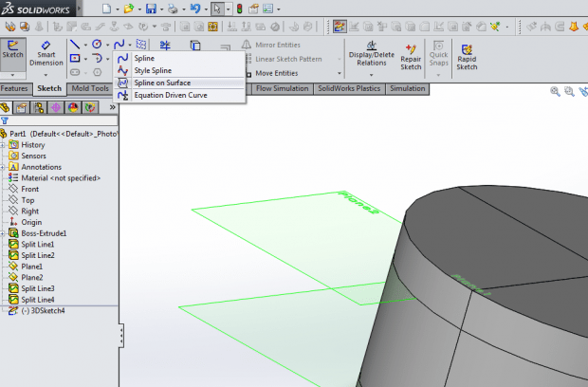The height and width of the screenshot is (387, 588).
Task: Click the Print icon
Action: [x=173, y=9]
